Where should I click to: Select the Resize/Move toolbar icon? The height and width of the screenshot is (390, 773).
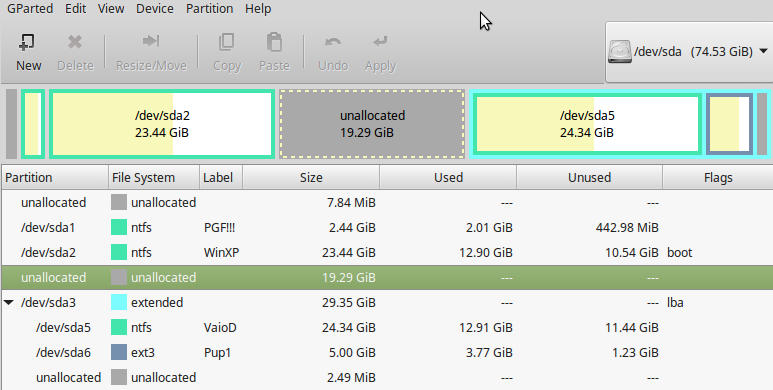pos(151,41)
